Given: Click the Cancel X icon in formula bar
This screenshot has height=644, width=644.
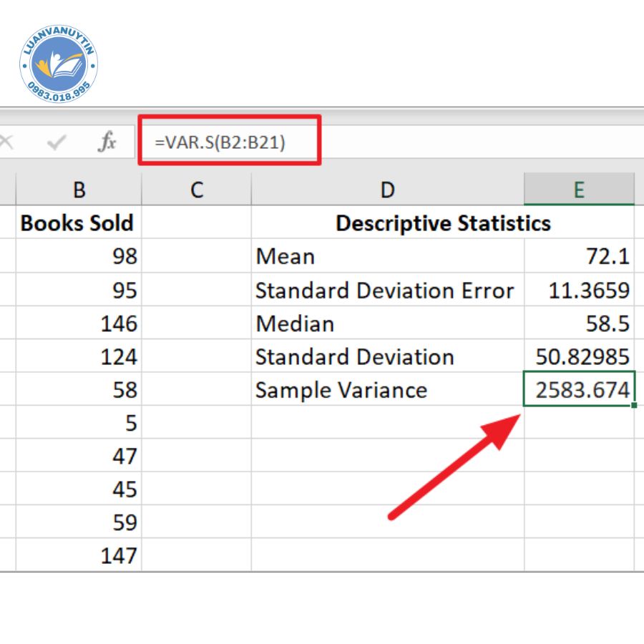Looking at the screenshot, I should click(x=6, y=142).
